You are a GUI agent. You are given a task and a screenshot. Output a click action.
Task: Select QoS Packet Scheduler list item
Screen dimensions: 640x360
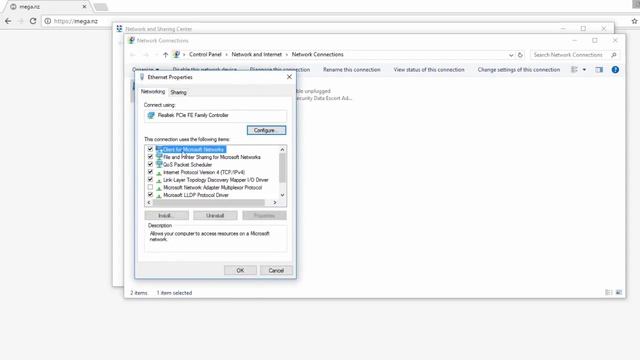click(x=187, y=164)
